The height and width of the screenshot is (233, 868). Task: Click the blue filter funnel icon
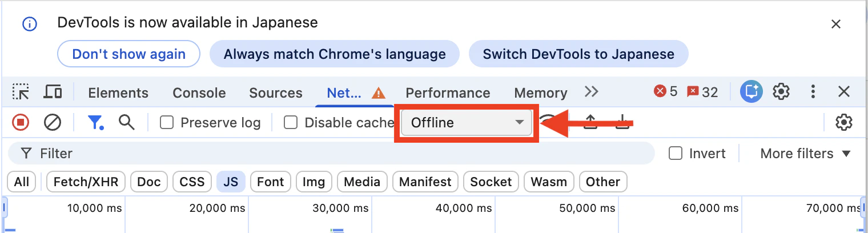click(x=95, y=122)
